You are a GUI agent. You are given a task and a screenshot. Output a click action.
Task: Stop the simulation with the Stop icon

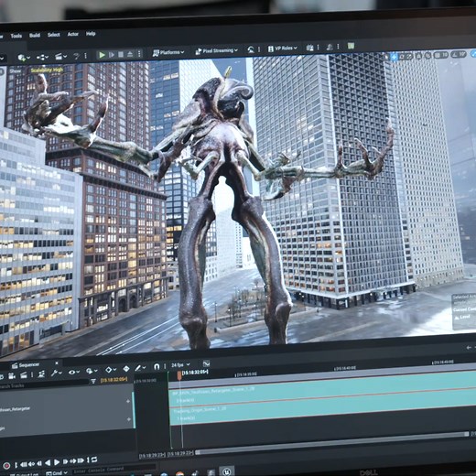pyautogui.click(x=121, y=55)
